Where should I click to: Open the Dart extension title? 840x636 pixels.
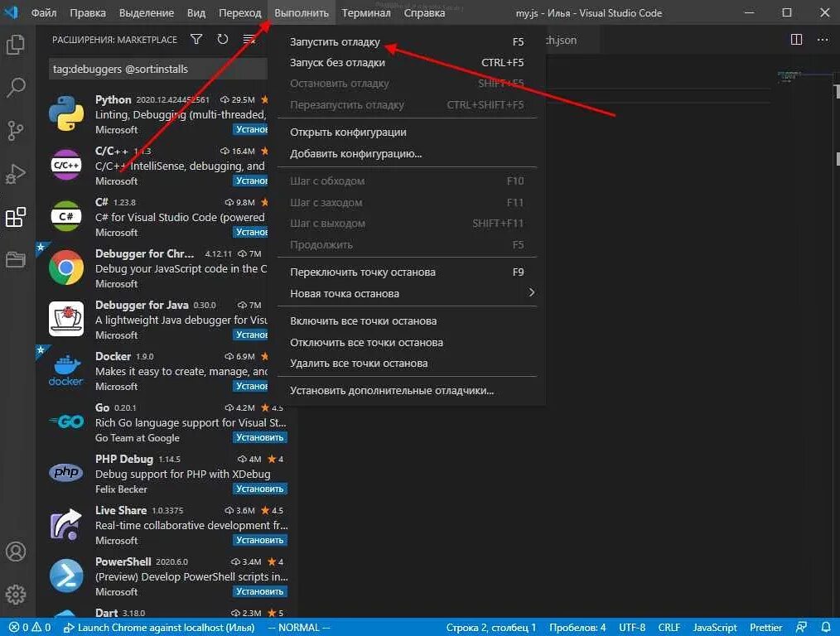click(x=107, y=613)
